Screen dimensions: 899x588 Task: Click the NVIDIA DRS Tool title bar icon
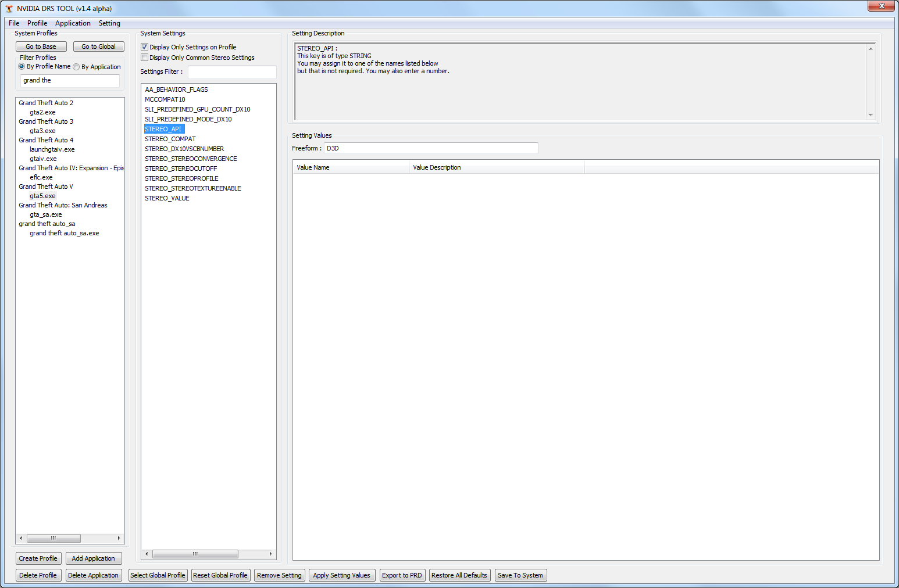point(9,9)
